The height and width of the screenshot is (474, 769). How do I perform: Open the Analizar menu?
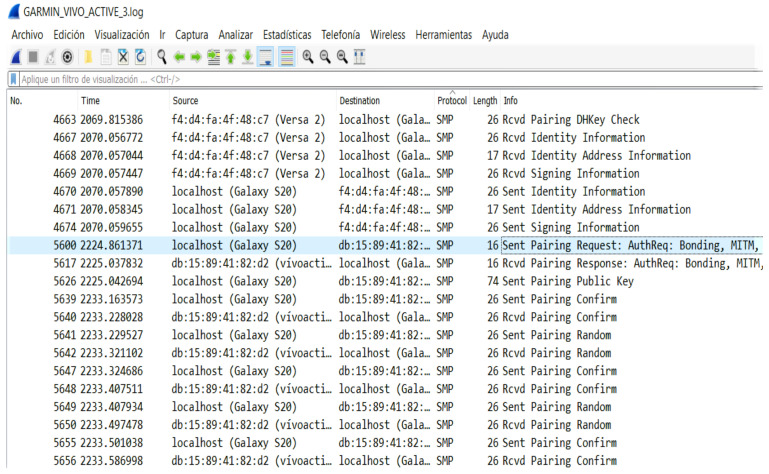(x=236, y=35)
